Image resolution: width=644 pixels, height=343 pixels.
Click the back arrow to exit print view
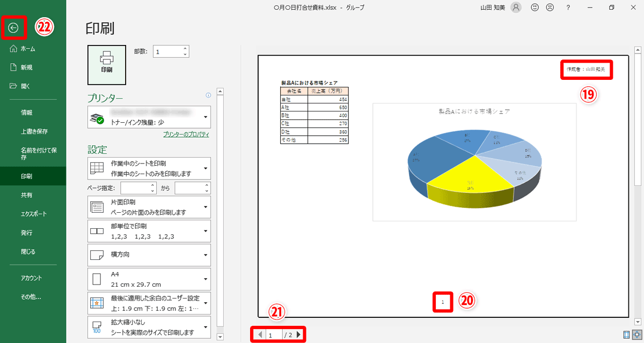point(13,27)
